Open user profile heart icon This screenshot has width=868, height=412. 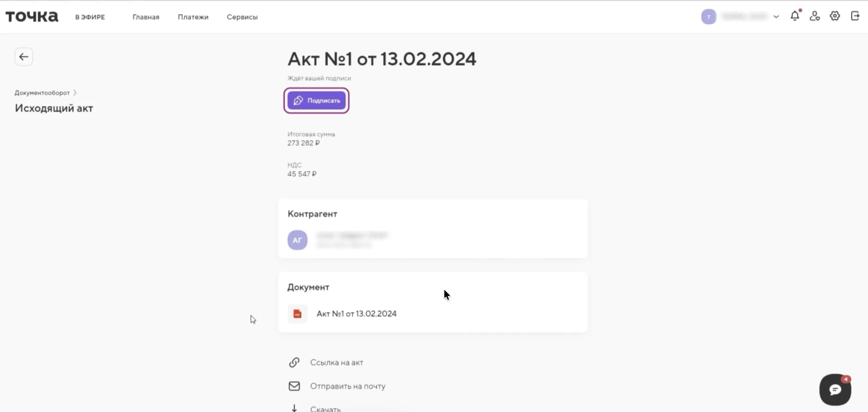coord(814,16)
